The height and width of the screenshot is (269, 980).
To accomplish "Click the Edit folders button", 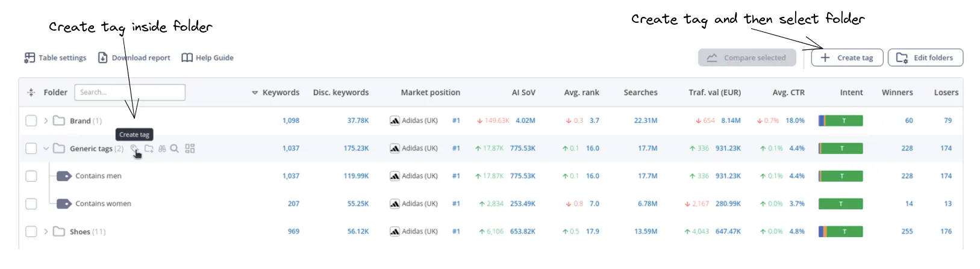I will pyautogui.click(x=925, y=58).
